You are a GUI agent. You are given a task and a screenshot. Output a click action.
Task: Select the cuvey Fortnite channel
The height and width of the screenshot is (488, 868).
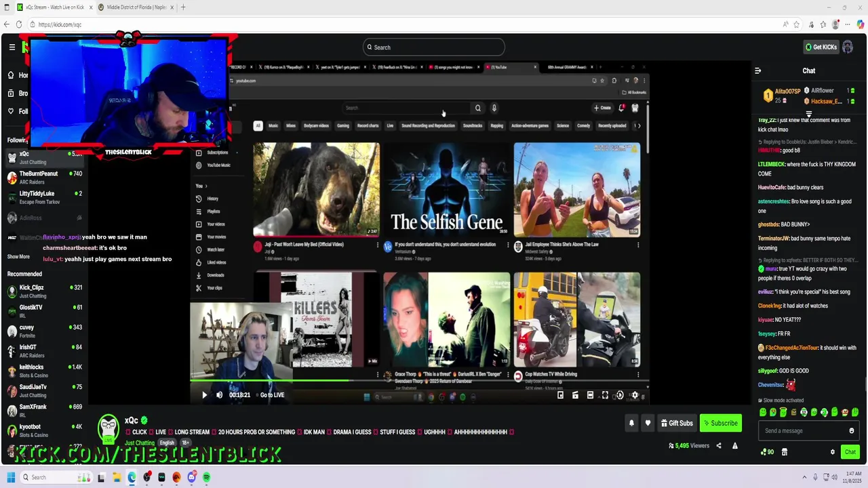(x=44, y=331)
